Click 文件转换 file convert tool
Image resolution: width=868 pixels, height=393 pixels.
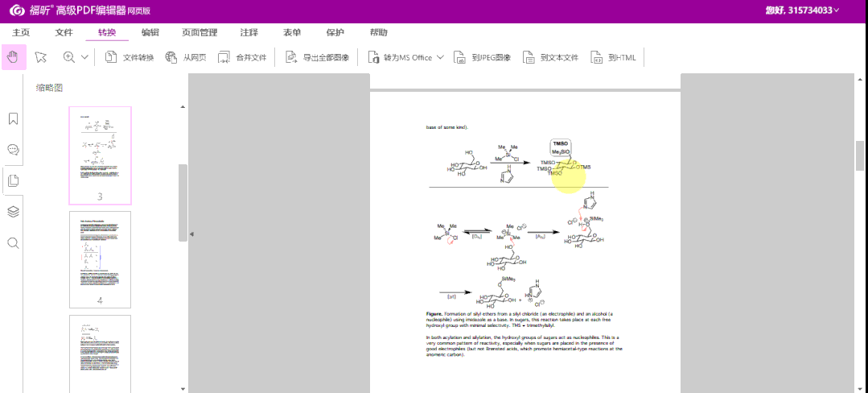pos(130,57)
